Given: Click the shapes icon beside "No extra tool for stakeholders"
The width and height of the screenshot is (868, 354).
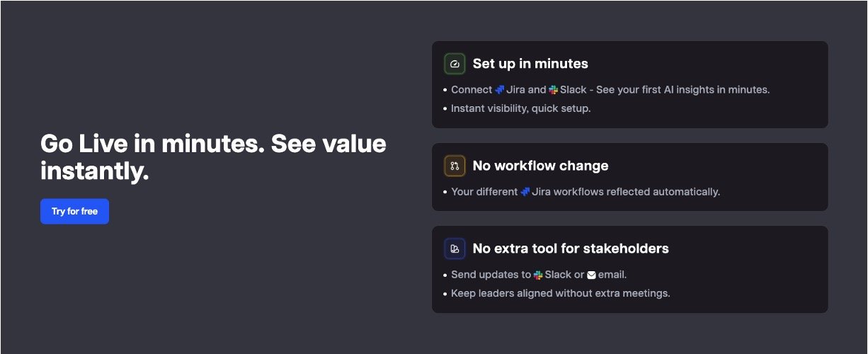Looking at the screenshot, I should 455,249.
